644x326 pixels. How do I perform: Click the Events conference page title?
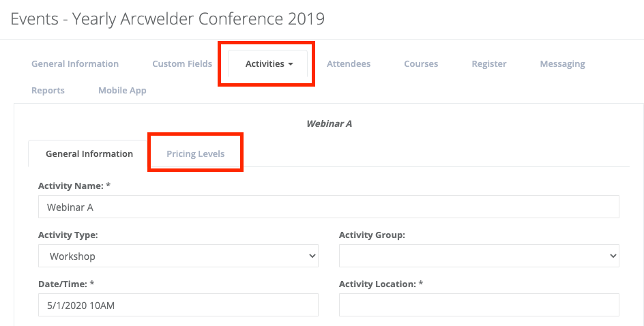(x=168, y=18)
